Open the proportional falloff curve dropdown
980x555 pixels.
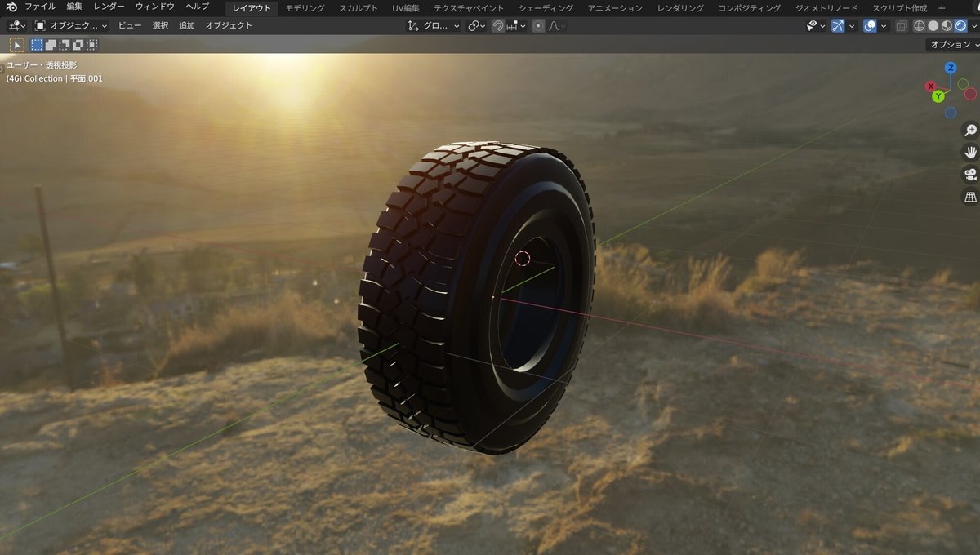[557, 25]
